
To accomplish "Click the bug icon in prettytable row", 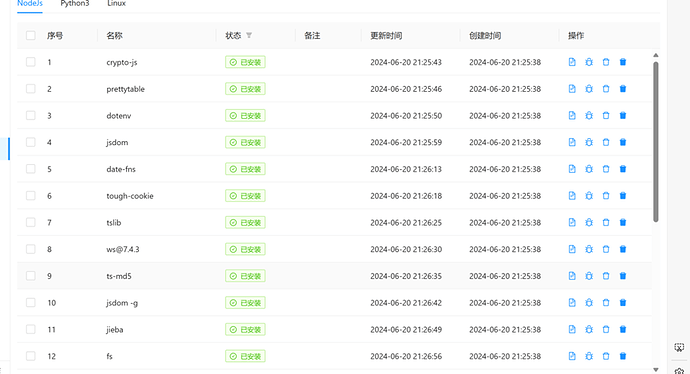I will 589,89.
